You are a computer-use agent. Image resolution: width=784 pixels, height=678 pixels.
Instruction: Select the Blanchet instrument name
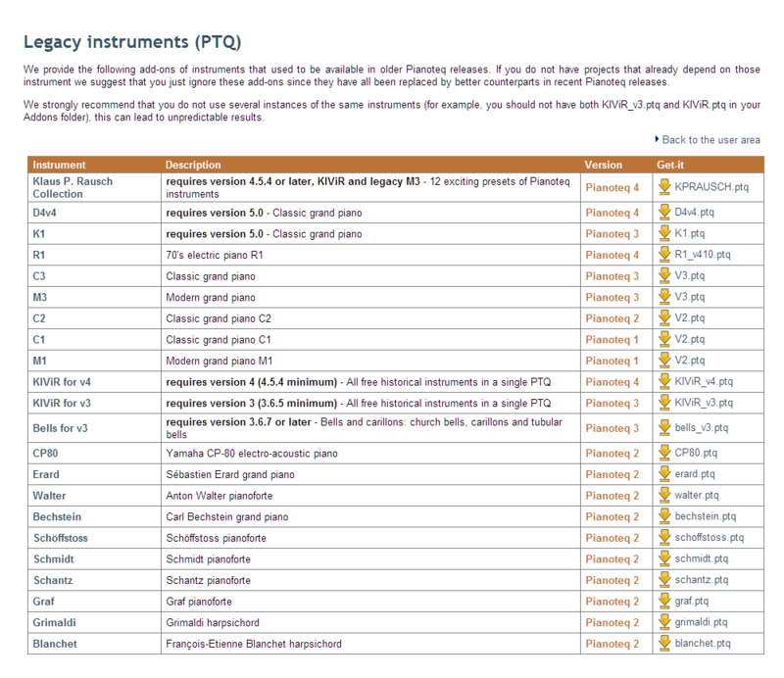click(55, 644)
